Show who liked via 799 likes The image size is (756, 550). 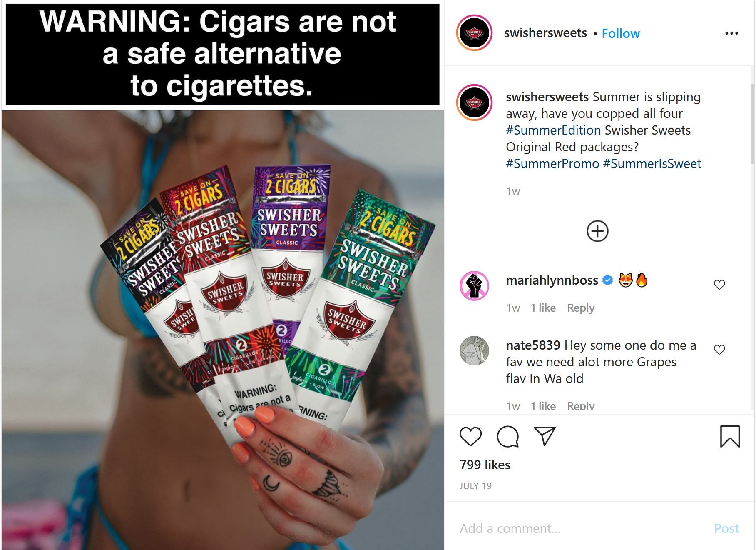pyautogui.click(x=485, y=465)
